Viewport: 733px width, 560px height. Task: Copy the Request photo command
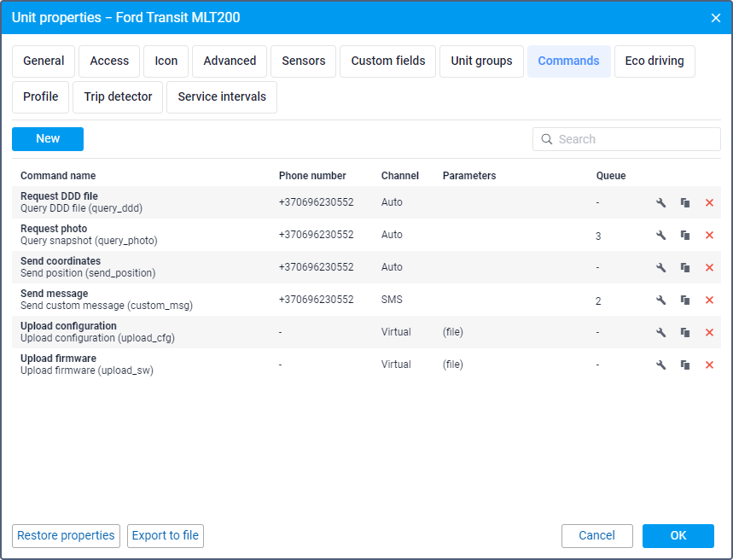684,235
